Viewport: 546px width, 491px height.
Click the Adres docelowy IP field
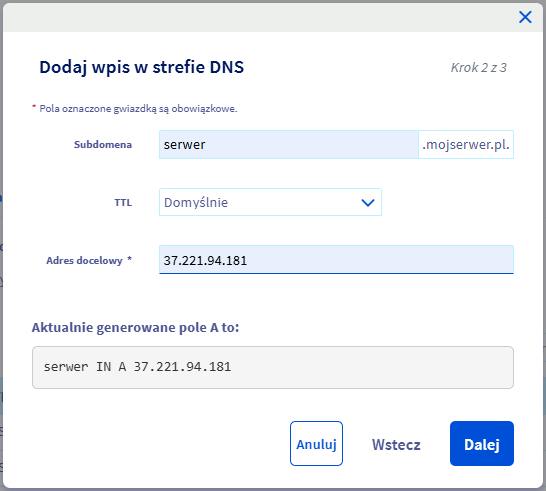click(x=336, y=260)
